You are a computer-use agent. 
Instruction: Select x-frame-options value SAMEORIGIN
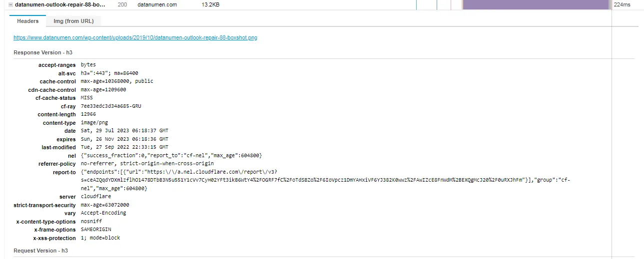[95, 230]
